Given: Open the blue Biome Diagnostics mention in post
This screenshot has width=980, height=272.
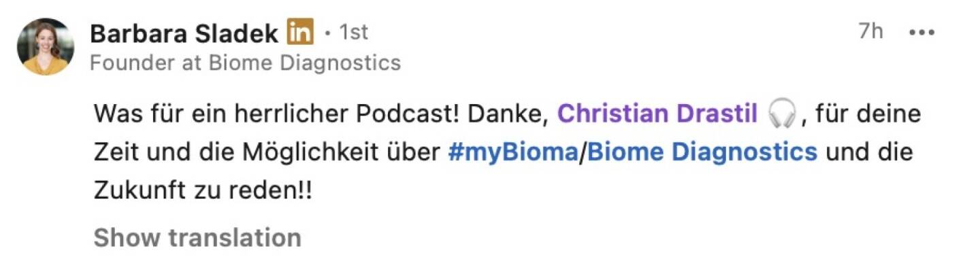Looking at the screenshot, I should tap(702, 152).
